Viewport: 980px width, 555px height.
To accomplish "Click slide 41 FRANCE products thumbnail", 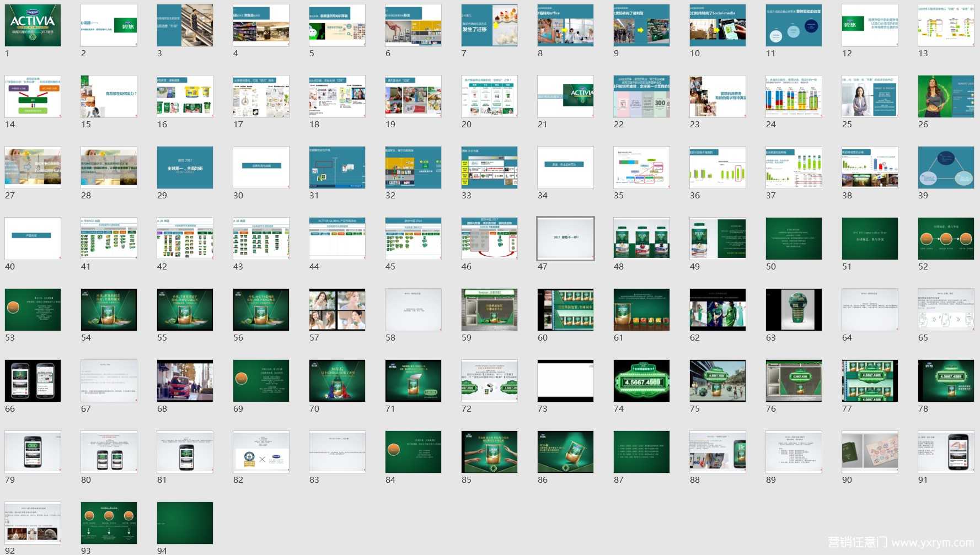I will [x=109, y=239].
